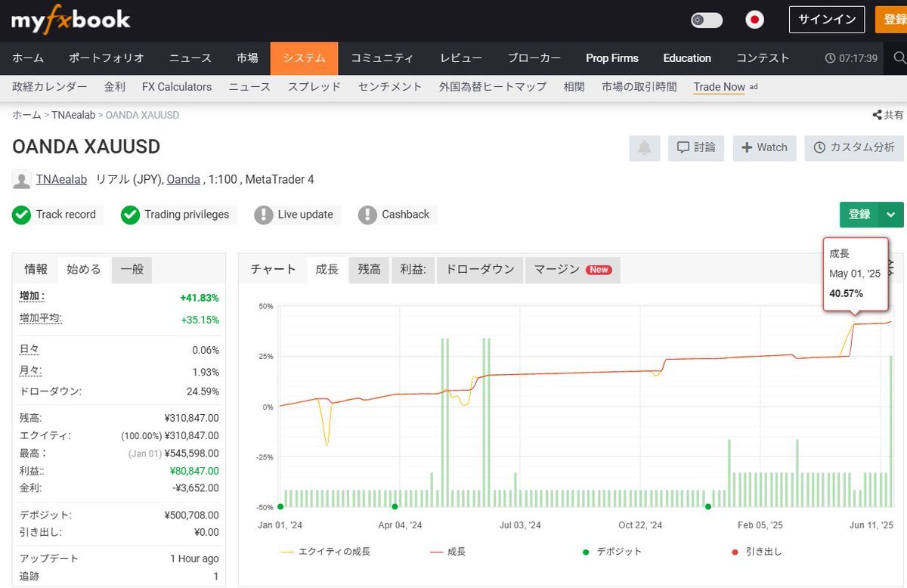The height and width of the screenshot is (588, 907).
Task: Switch to the 情報 tab
Action: point(36,269)
